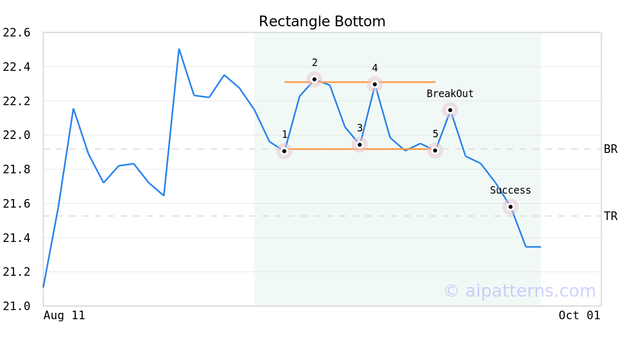Viewport: 644px width, 338px height.
Task: Click pivot point marker 5
Action: 435,150
